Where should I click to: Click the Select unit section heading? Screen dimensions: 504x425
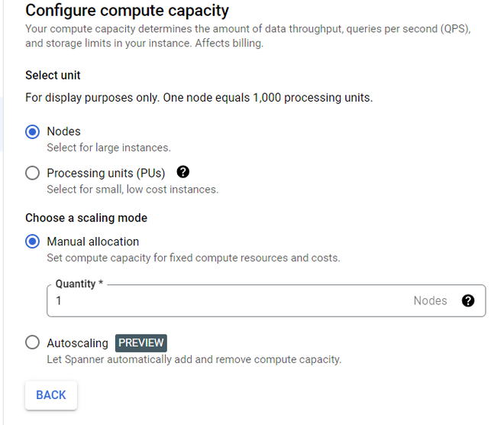53,75
